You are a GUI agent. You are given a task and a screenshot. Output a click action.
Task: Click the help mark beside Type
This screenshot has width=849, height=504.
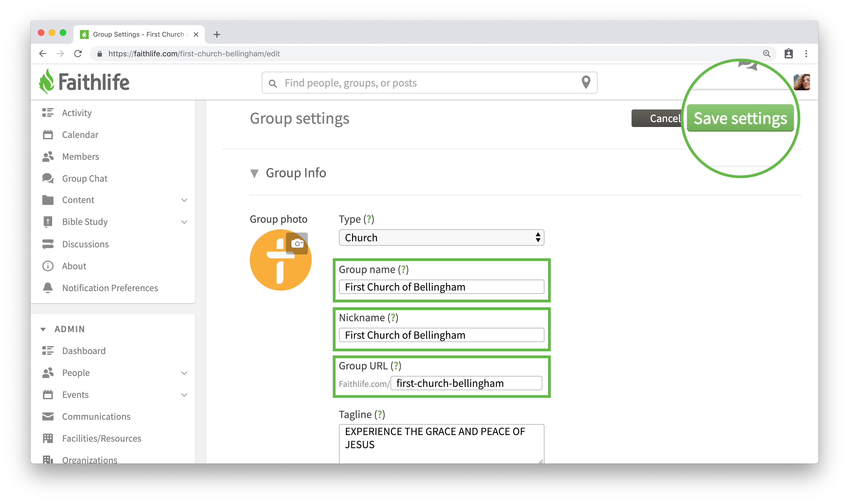pyautogui.click(x=369, y=219)
